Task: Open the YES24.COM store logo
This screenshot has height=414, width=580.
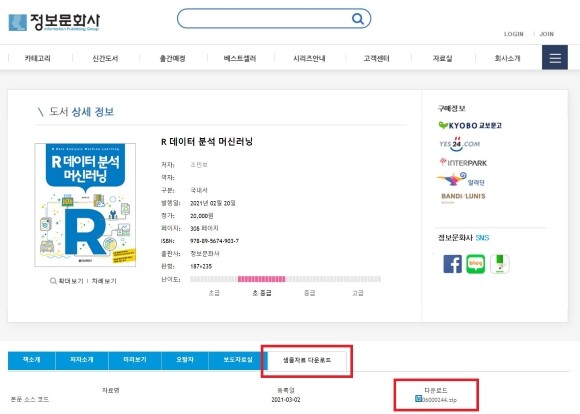Action: [x=459, y=144]
